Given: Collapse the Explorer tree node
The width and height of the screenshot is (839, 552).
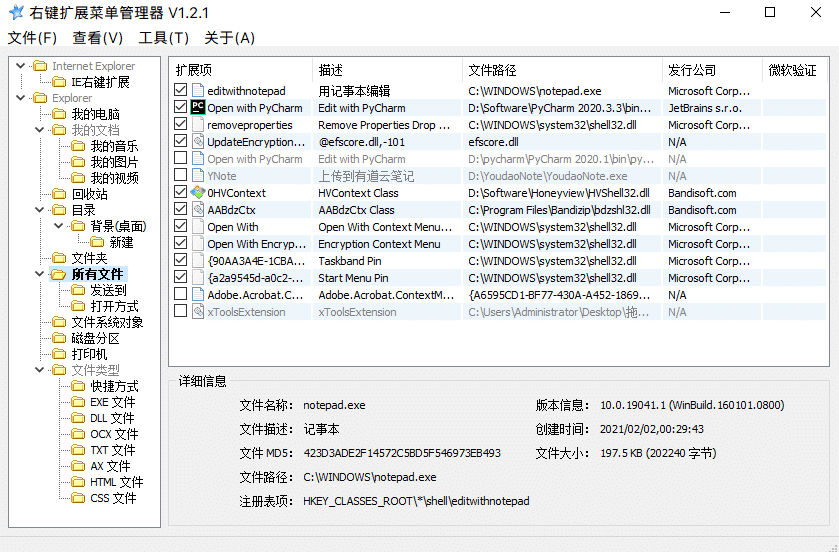Looking at the screenshot, I should pos(20,98).
